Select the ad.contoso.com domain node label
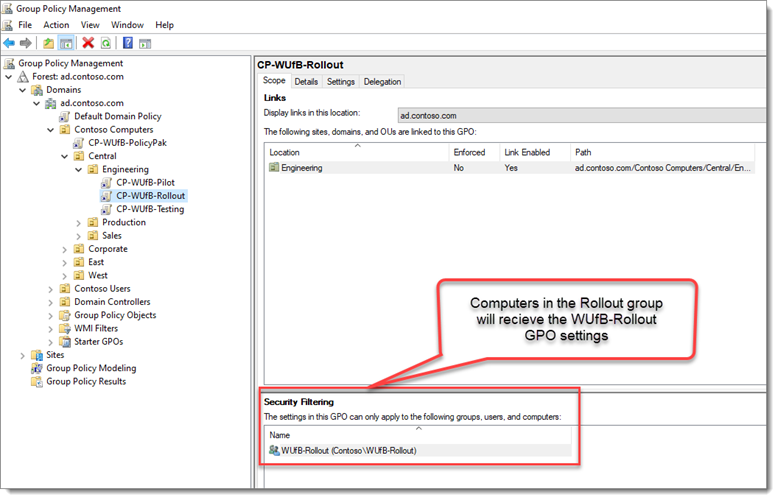This screenshot has width=778, height=500. tap(92, 103)
